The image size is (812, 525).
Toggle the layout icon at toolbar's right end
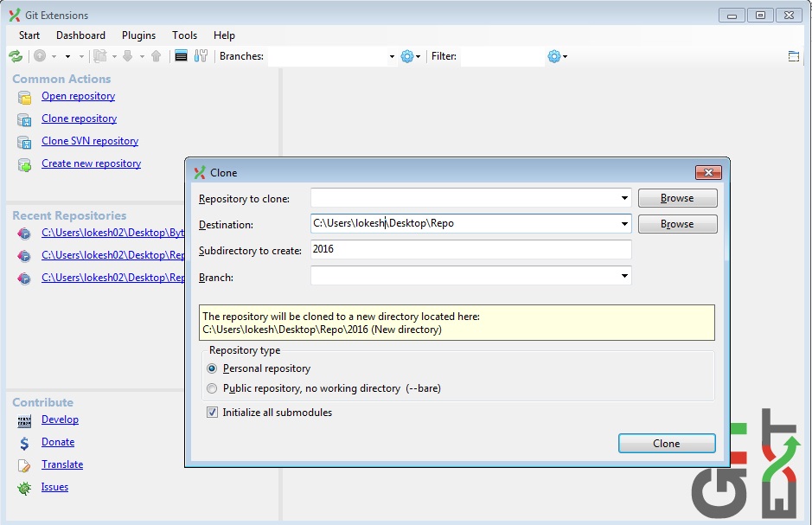click(793, 56)
